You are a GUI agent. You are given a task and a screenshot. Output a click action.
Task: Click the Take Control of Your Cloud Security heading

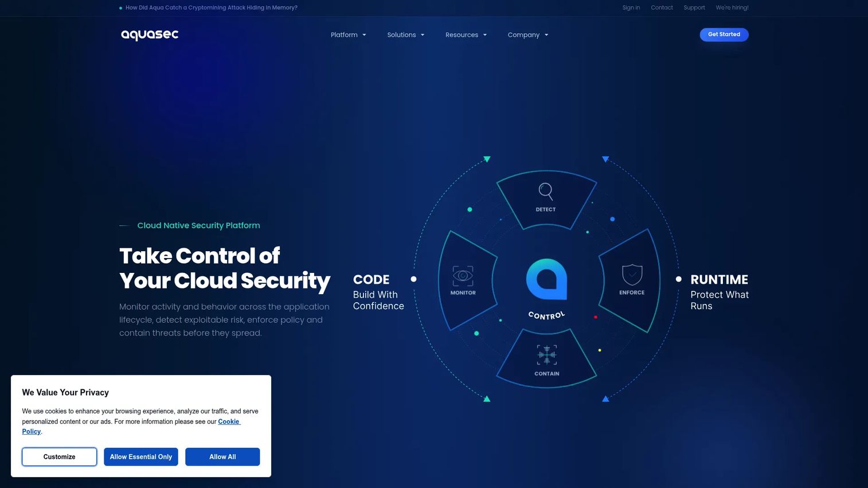(x=225, y=268)
